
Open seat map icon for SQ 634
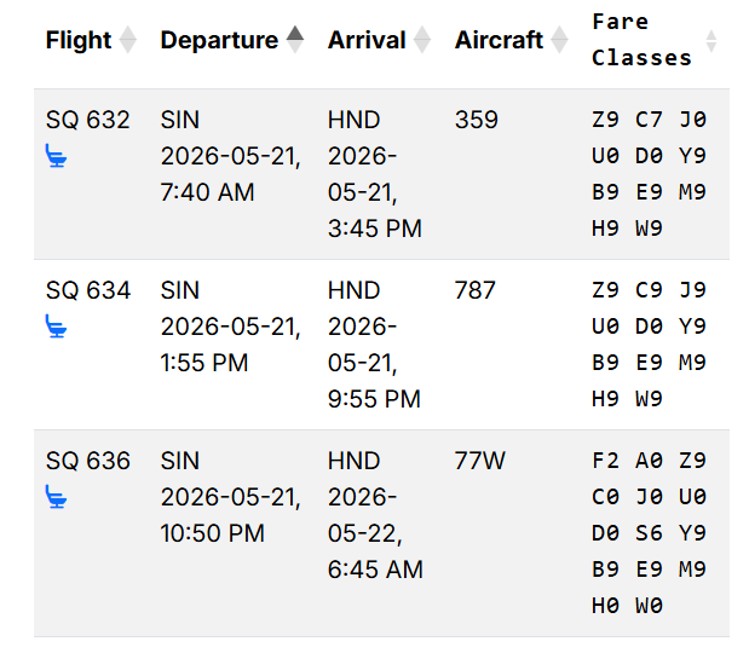[x=57, y=326]
